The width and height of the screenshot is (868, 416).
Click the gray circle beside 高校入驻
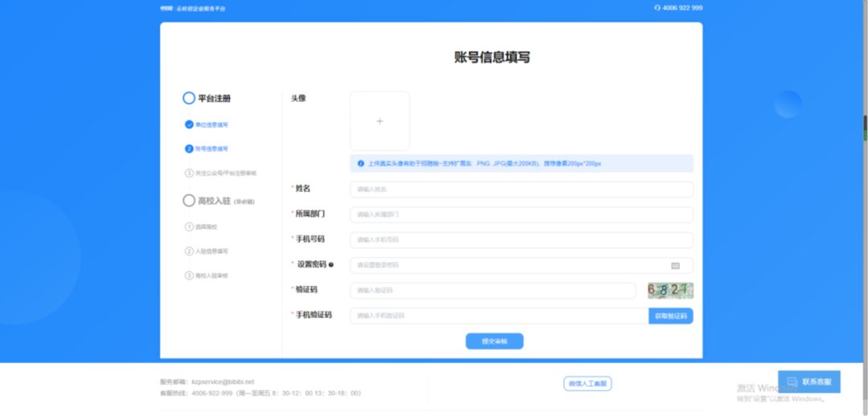pos(189,201)
